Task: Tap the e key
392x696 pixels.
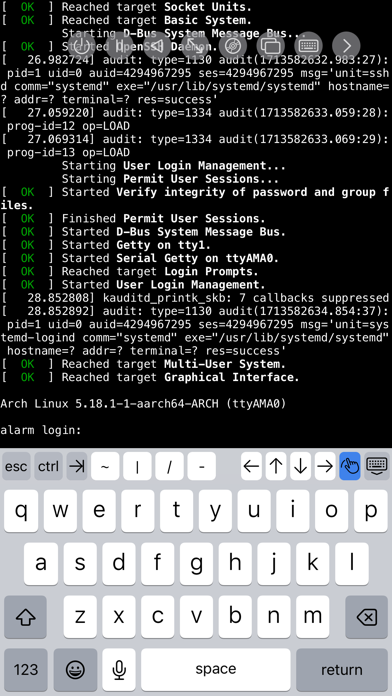Action: pyautogui.click(x=99, y=510)
